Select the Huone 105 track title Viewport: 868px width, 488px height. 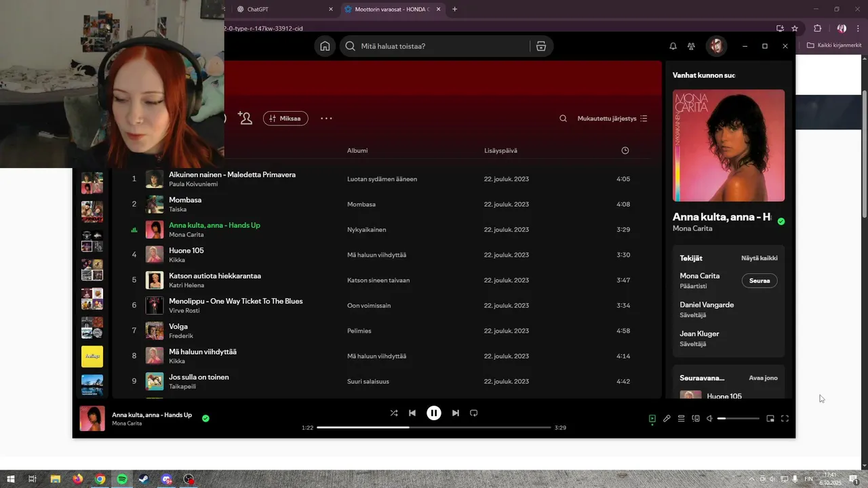[186, 251]
